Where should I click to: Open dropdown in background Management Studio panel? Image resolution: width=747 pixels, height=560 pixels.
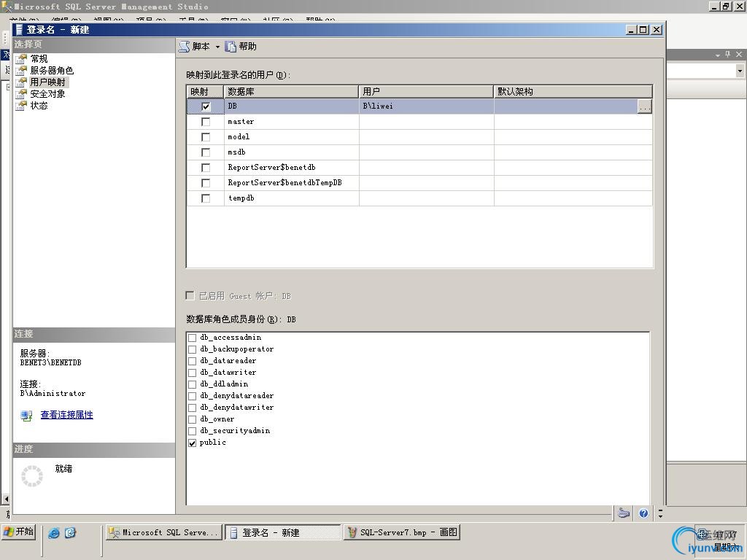tap(740, 71)
